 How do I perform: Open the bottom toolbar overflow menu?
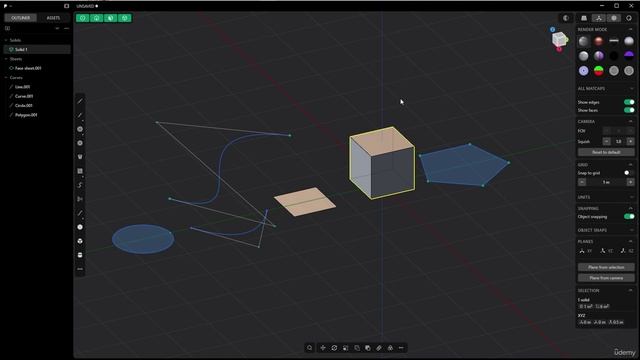[401, 348]
